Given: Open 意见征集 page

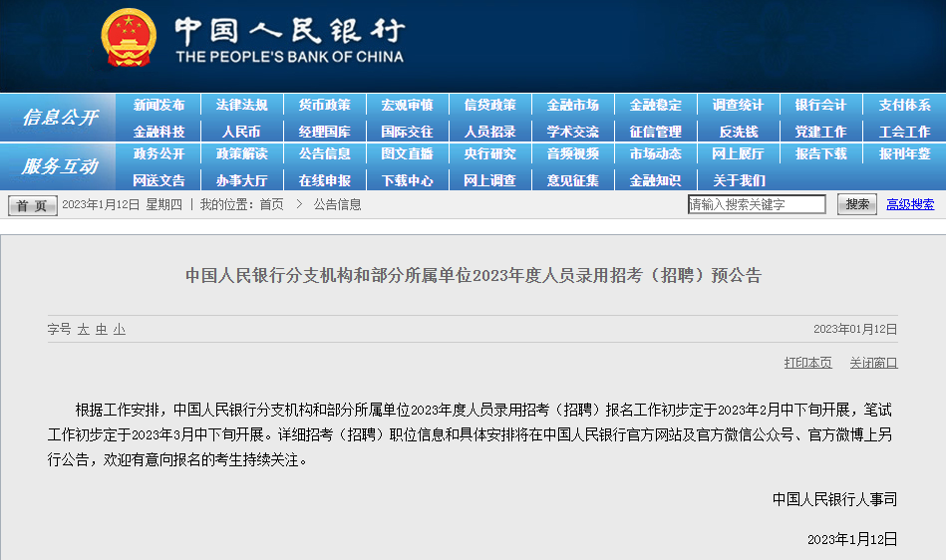Looking at the screenshot, I should (x=572, y=180).
